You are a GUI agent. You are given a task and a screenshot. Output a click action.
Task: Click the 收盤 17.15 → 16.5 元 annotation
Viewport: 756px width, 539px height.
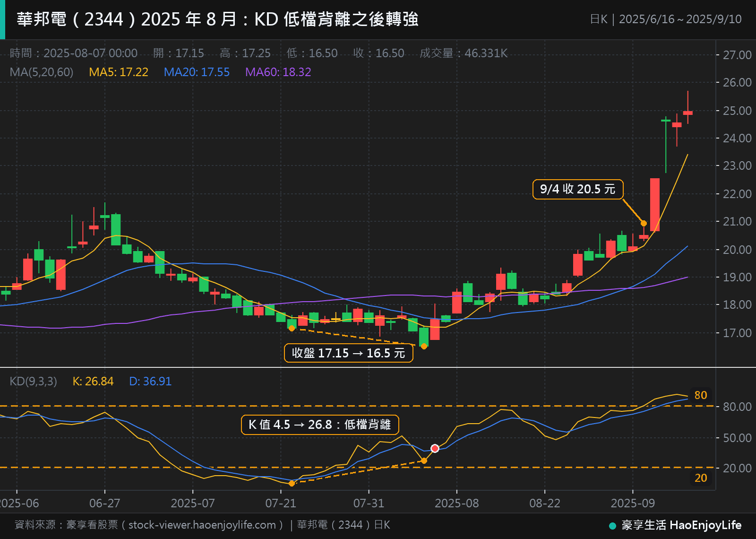tap(349, 353)
